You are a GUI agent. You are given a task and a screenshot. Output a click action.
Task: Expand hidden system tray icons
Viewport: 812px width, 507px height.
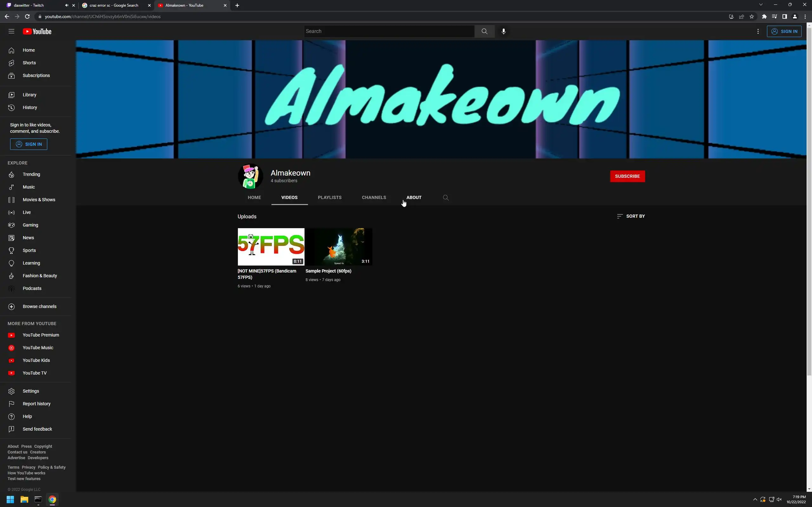pyautogui.click(x=755, y=499)
